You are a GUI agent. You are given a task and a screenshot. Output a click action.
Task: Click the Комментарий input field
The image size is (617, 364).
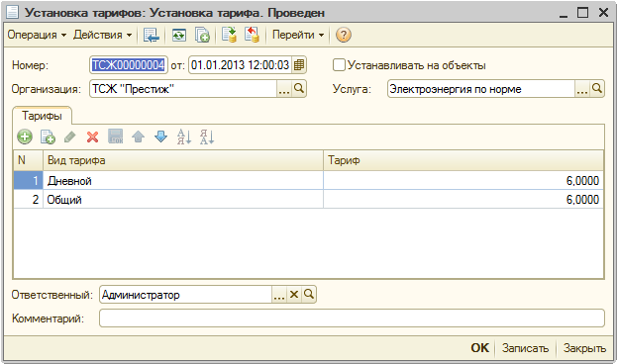(x=352, y=318)
